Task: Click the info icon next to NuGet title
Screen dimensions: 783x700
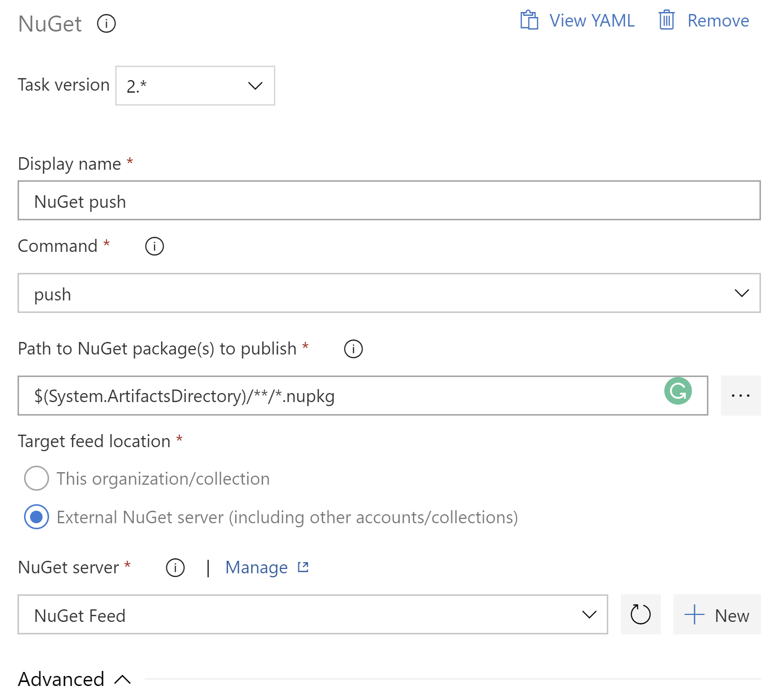Action: pyautogui.click(x=106, y=24)
